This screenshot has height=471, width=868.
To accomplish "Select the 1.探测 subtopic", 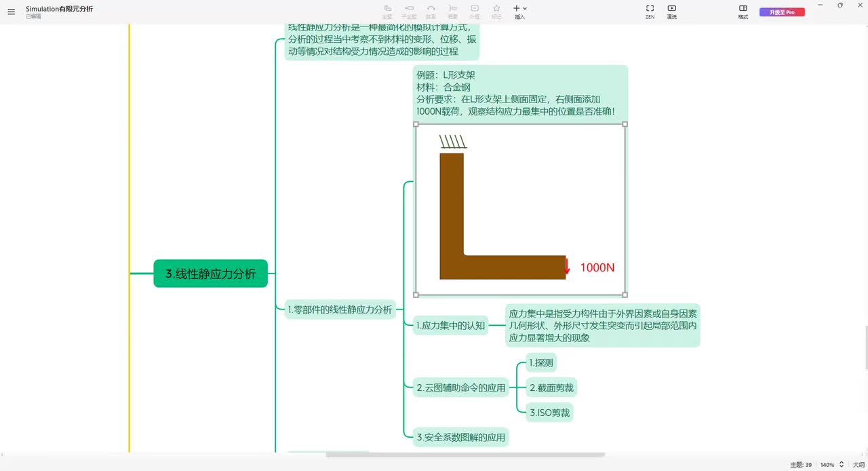I will (541, 363).
